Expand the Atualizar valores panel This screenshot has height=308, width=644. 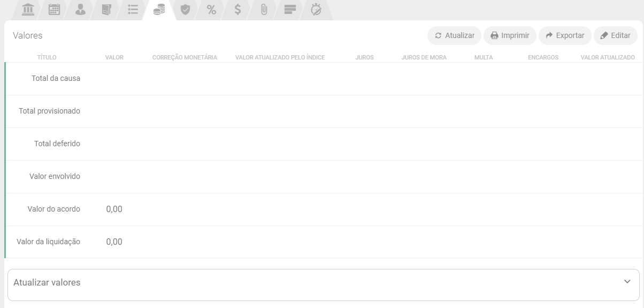47,282
